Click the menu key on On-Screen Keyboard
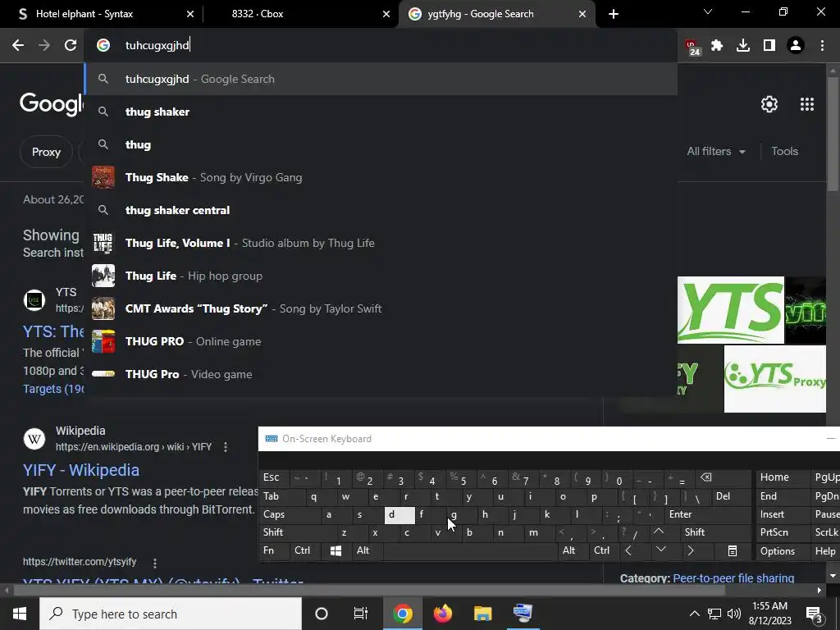Viewport: 840px width, 630px height. [733, 550]
